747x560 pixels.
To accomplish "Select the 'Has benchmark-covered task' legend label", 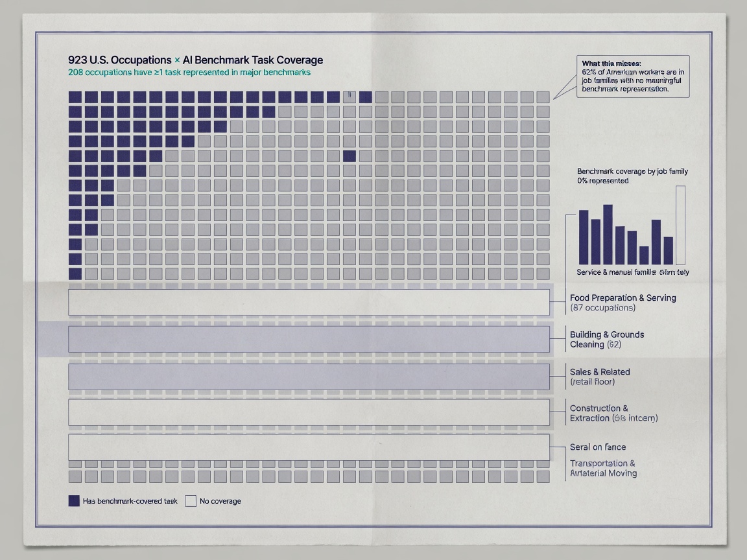I will point(130,501).
